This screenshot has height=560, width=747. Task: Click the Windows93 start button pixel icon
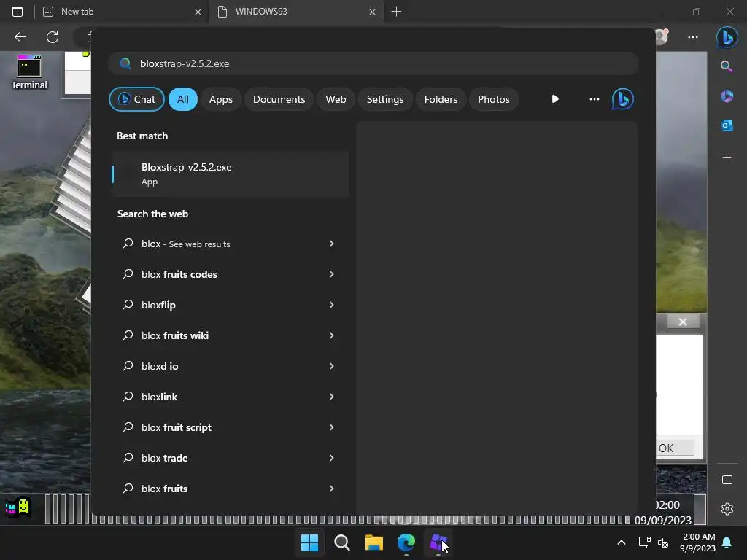(x=18, y=507)
